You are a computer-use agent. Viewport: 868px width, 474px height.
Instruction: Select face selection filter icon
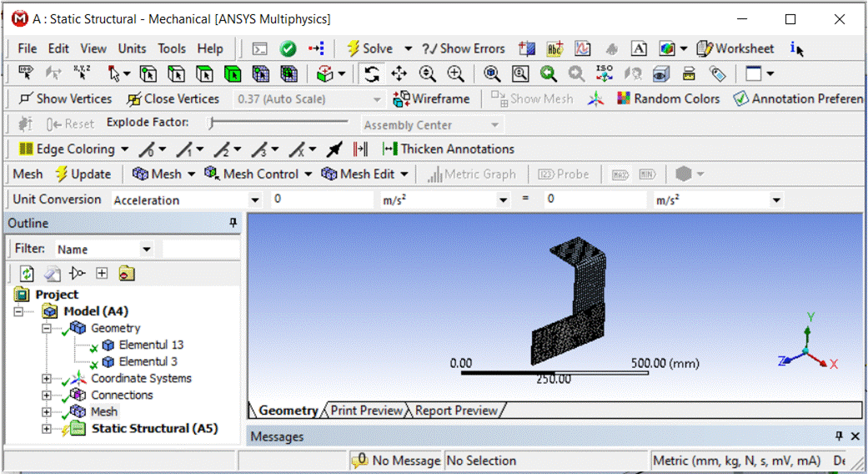[x=204, y=73]
